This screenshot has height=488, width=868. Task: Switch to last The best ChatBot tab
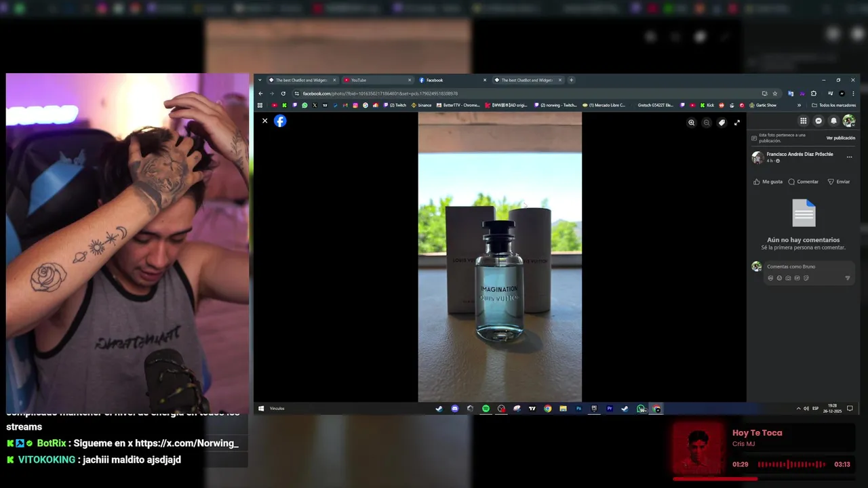click(528, 80)
